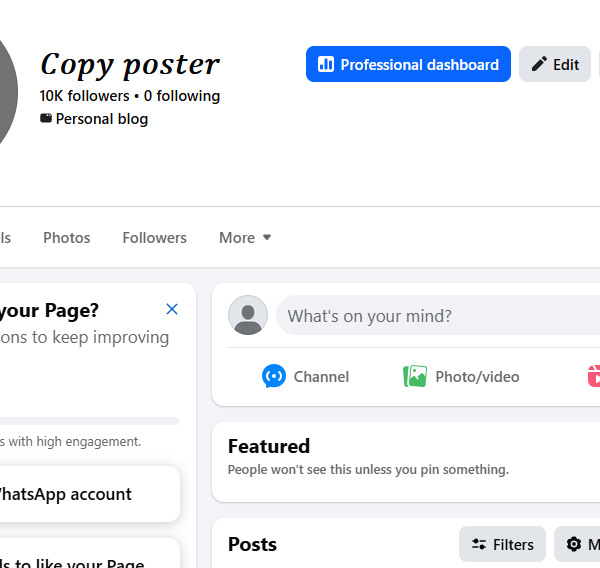Click the grey page profile picture
Screen dimensions: 600x568
tap(8, 92)
